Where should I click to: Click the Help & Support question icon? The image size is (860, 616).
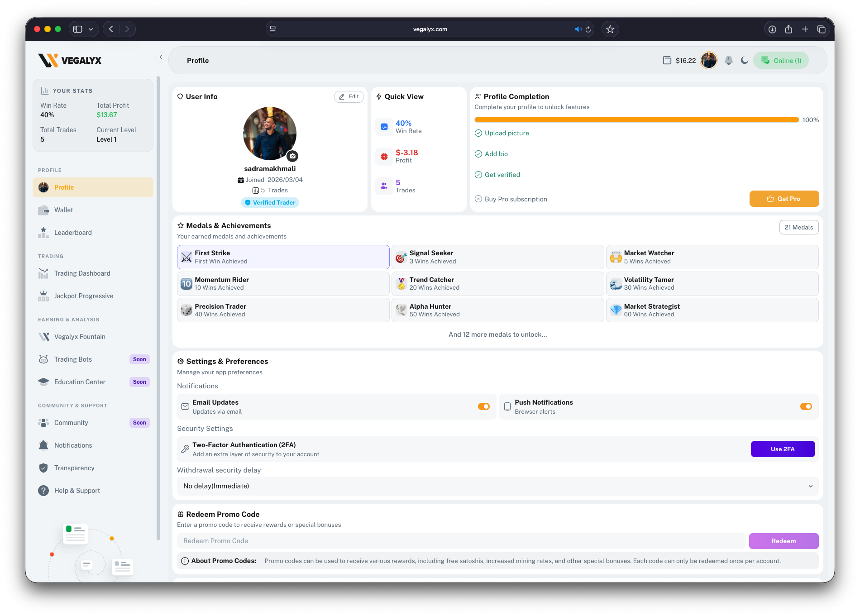tap(43, 491)
